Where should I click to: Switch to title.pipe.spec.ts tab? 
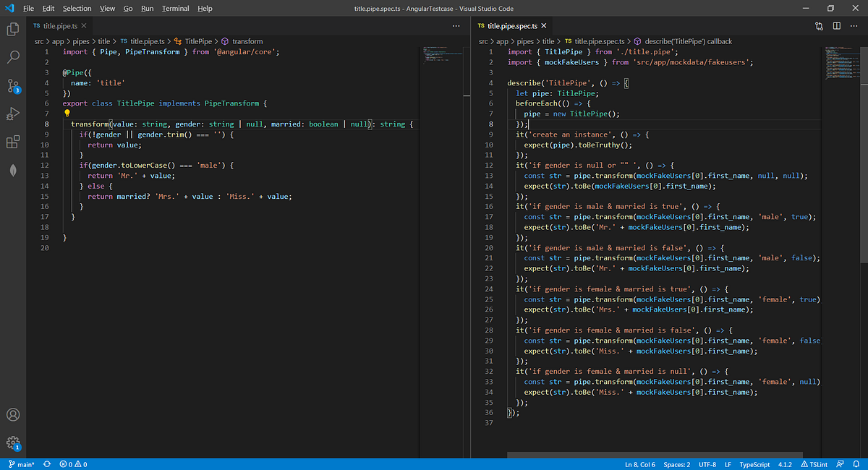pyautogui.click(x=512, y=26)
